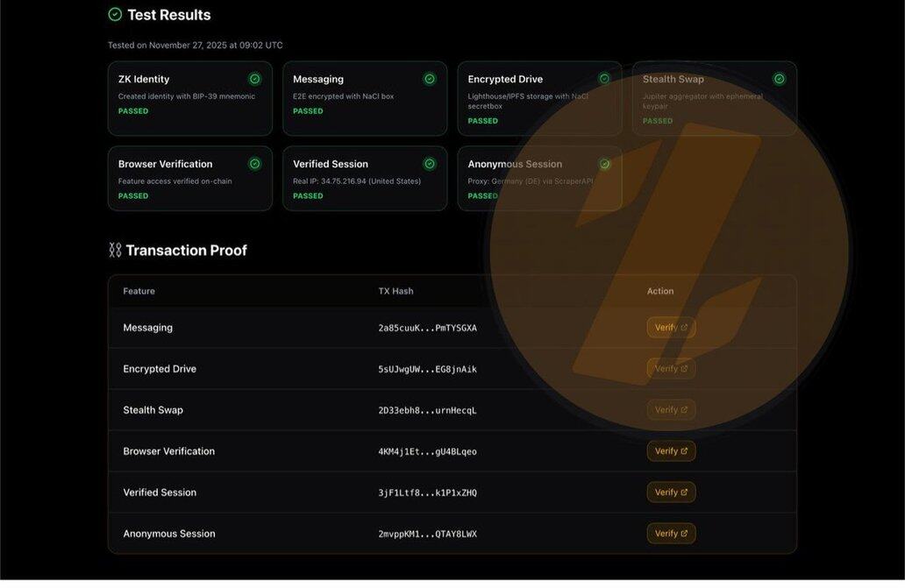The width and height of the screenshot is (905, 588).
Task: Open the ZK Identity test result card
Action: tap(189, 98)
